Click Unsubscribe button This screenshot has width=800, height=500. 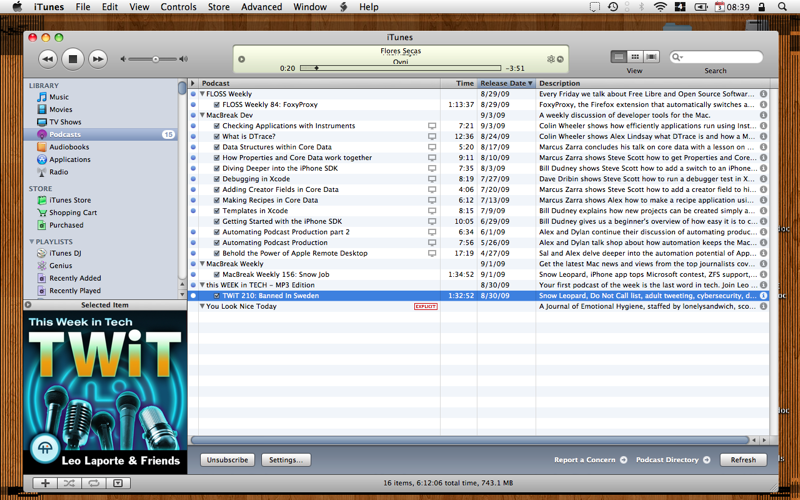coord(228,460)
